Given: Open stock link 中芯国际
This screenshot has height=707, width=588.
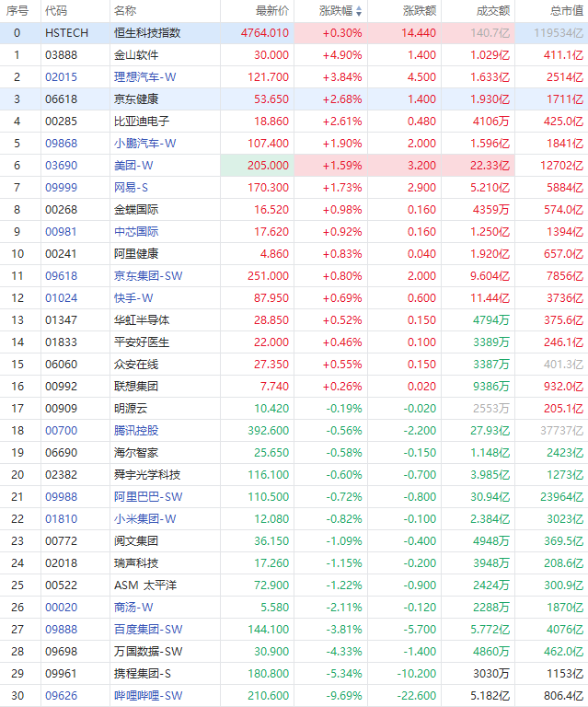Looking at the screenshot, I should coord(136,232).
